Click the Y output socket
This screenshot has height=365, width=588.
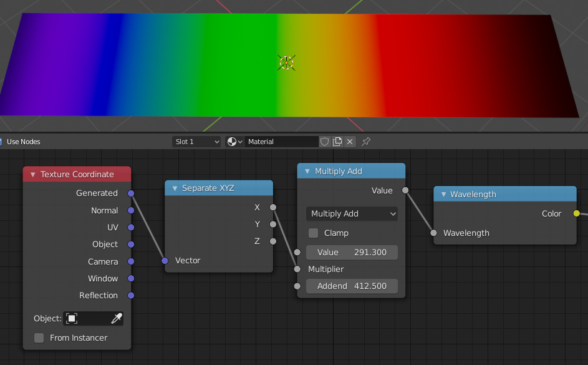pos(273,224)
